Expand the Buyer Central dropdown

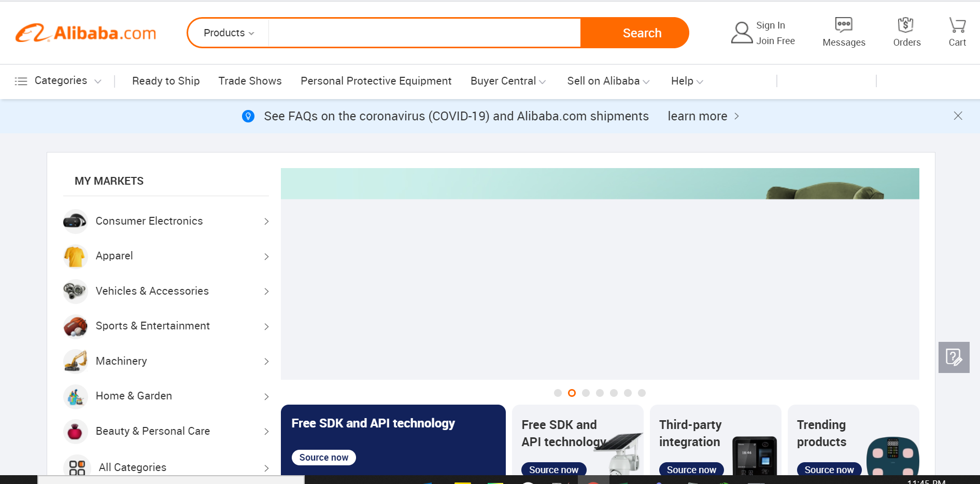[x=508, y=81]
